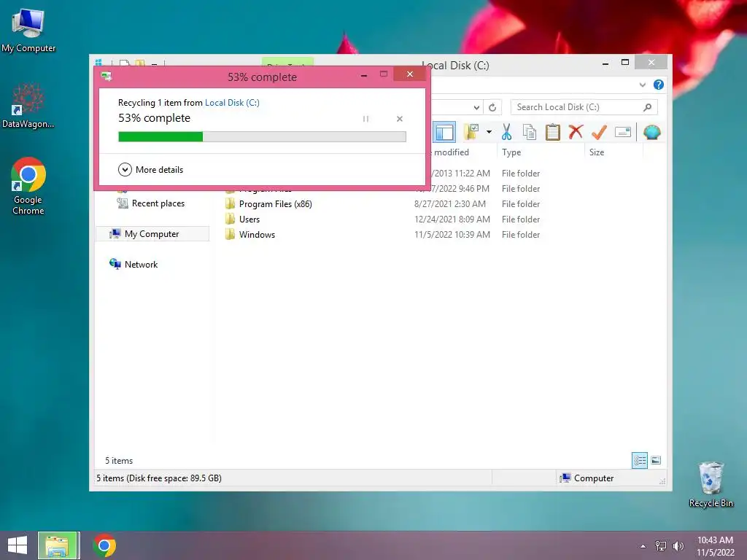Click the Paste clipboard icon

553,132
